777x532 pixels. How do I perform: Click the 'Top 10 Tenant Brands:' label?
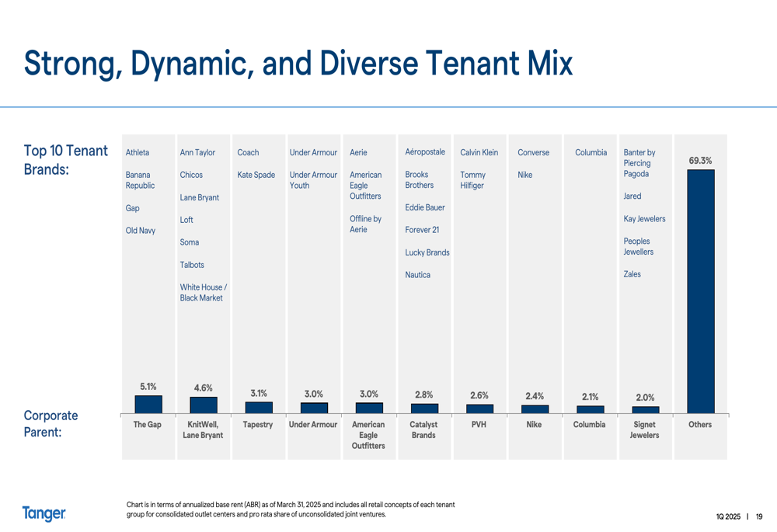click(x=65, y=159)
